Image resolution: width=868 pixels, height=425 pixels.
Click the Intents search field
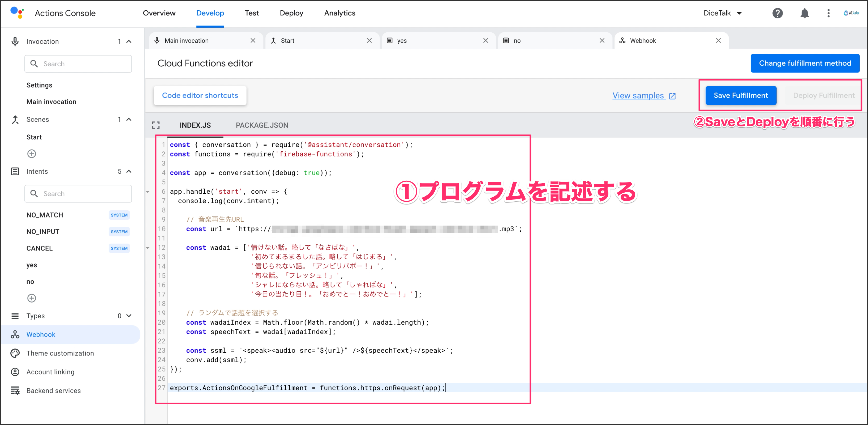pyautogui.click(x=78, y=194)
